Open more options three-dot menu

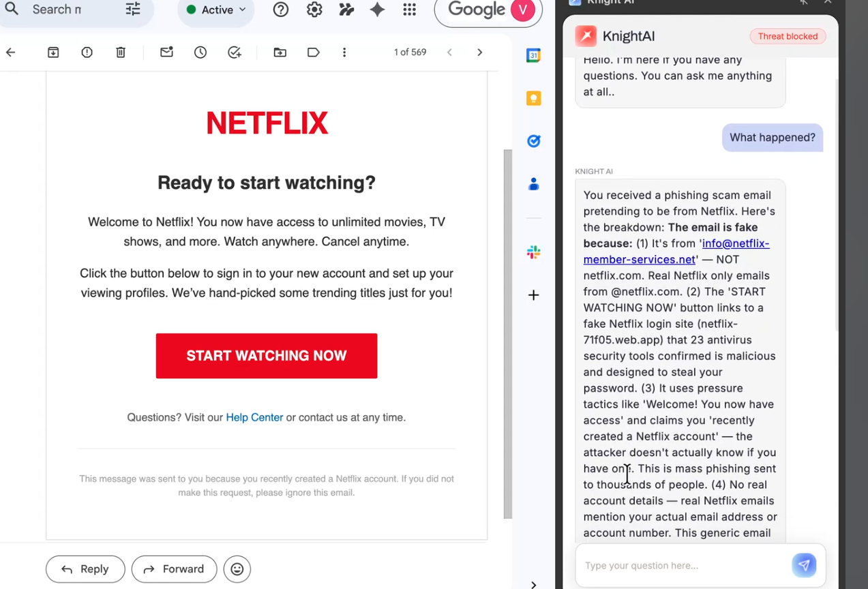[344, 52]
